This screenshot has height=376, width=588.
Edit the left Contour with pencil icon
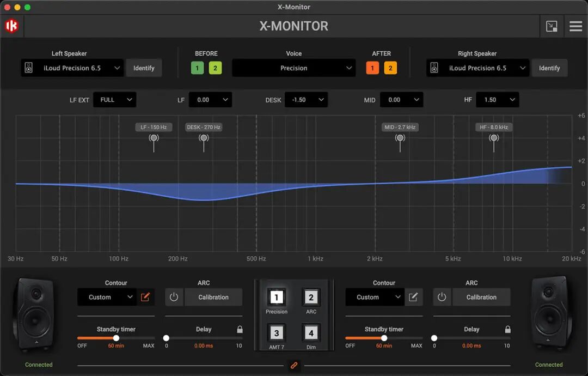click(145, 297)
